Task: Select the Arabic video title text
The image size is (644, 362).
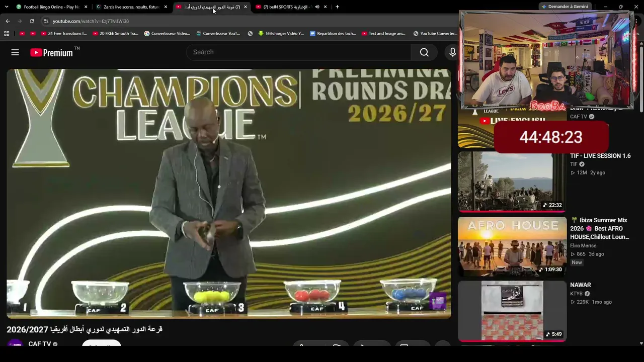Action: click(85, 329)
